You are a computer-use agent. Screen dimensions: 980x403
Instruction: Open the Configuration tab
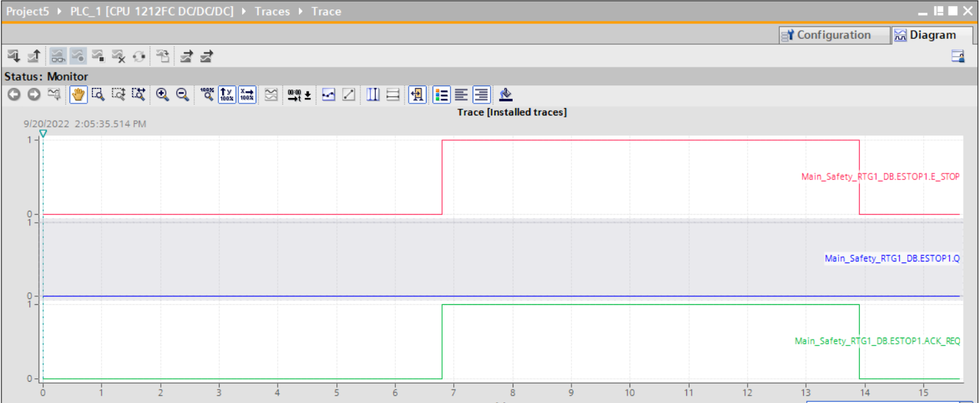(x=834, y=35)
